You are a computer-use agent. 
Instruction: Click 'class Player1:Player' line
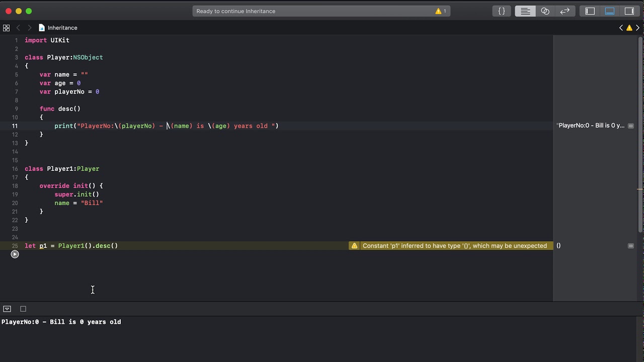(x=62, y=169)
